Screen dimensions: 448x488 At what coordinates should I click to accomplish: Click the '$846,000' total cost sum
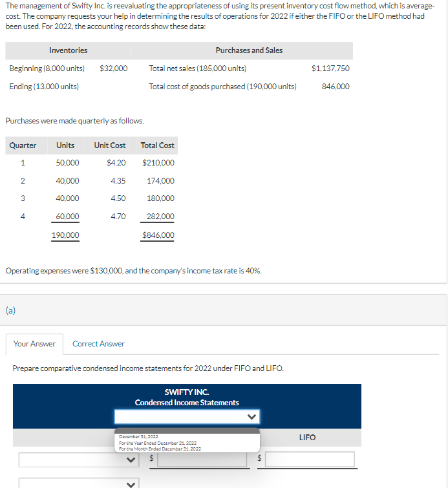[158, 235]
